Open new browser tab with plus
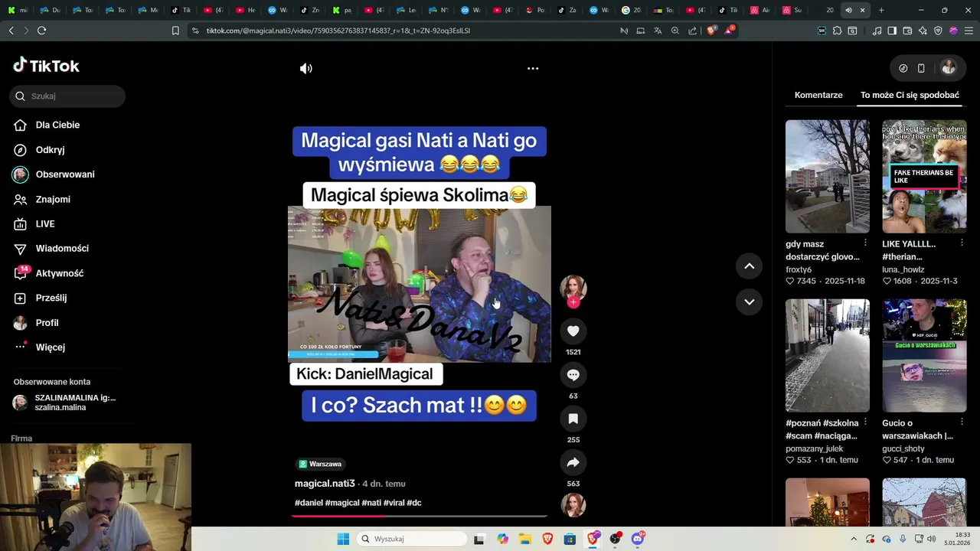This screenshot has height=551, width=980. (x=881, y=10)
